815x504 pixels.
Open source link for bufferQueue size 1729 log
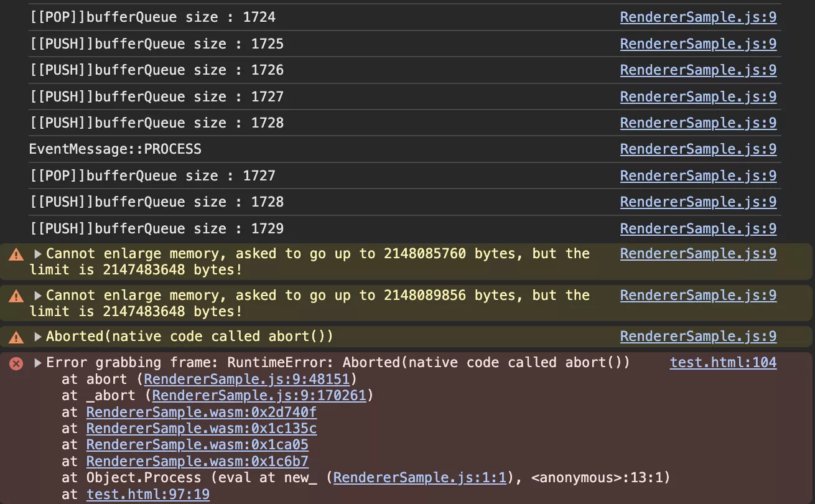tap(698, 229)
